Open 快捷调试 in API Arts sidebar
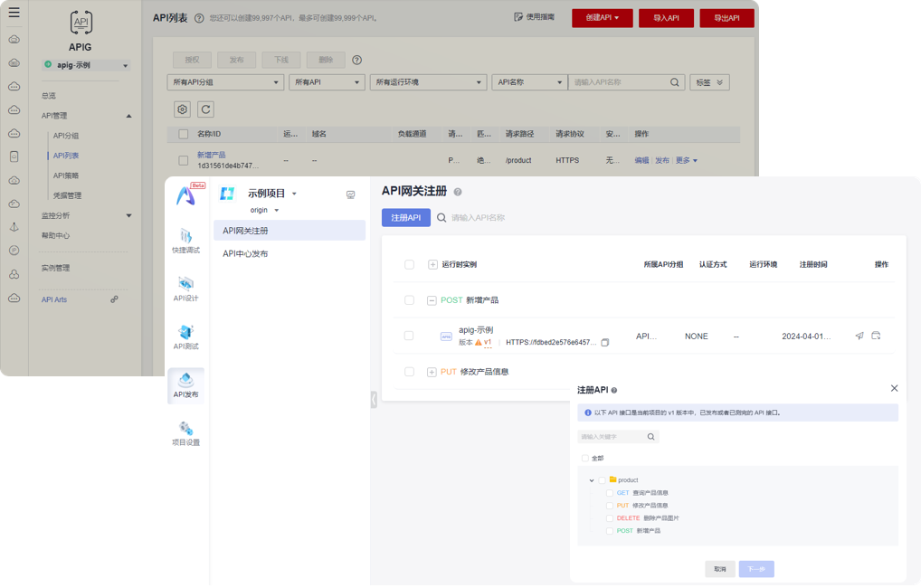The width and height of the screenshot is (921, 588). coord(186,242)
